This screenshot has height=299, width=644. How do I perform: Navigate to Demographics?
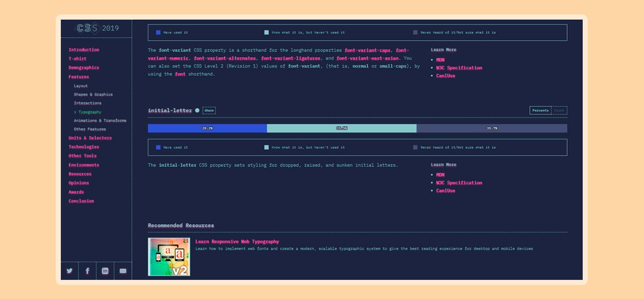[x=83, y=68]
